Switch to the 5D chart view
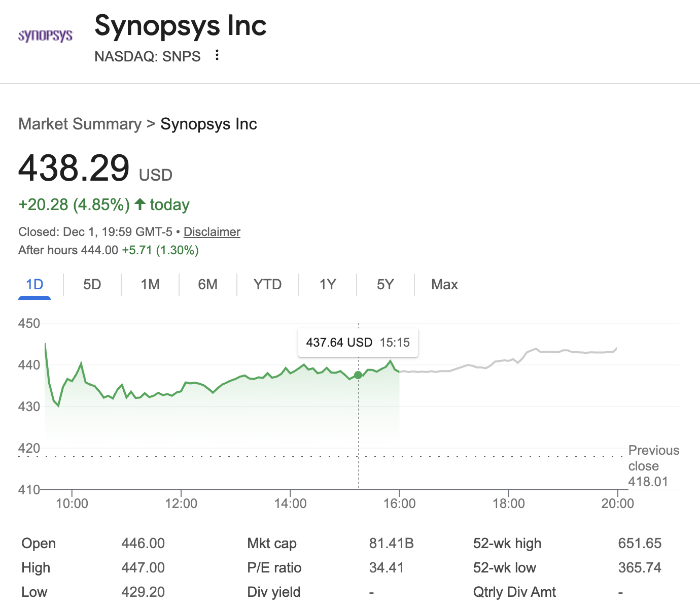Screen dimensions: 700x608 (92, 284)
